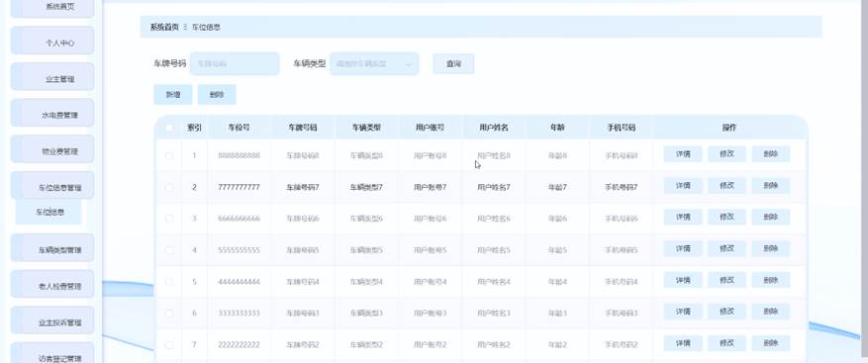Check the row 2 checkbox (7777777777)
868x363 pixels.
coord(169,187)
